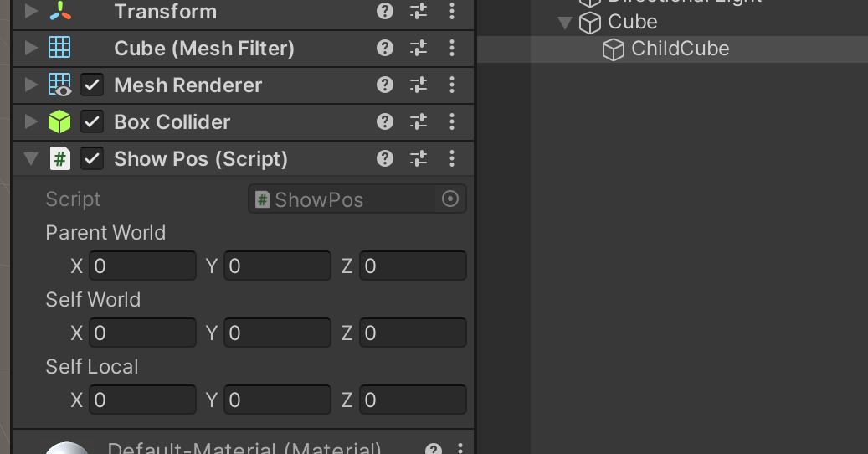
Task: Collapse the Cube hierarchy arrow
Action: 565,22
